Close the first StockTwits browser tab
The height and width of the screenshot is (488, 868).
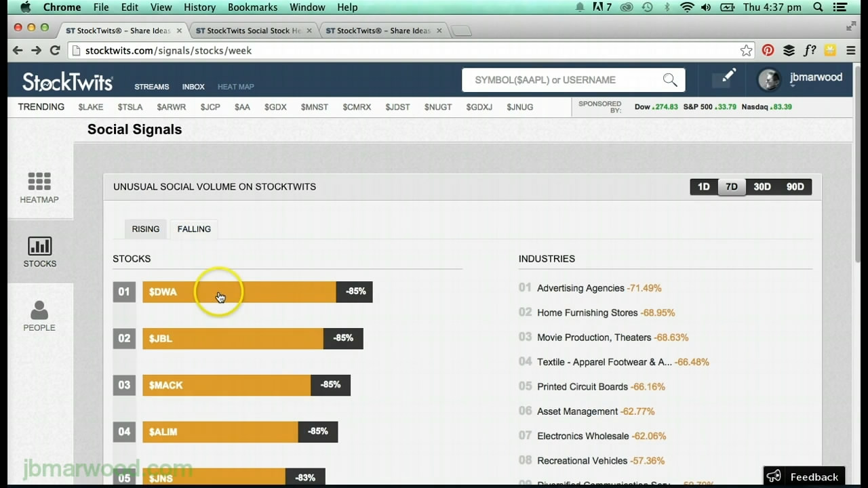179,30
